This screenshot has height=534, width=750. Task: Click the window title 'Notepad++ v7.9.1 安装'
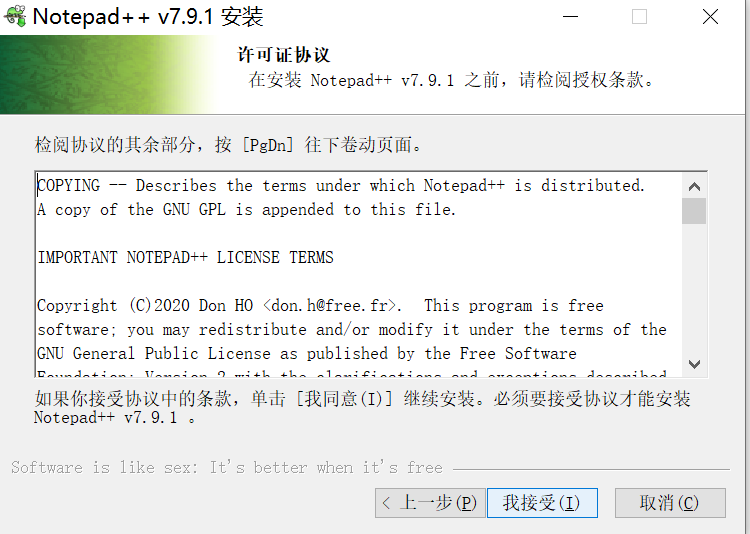click(148, 17)
